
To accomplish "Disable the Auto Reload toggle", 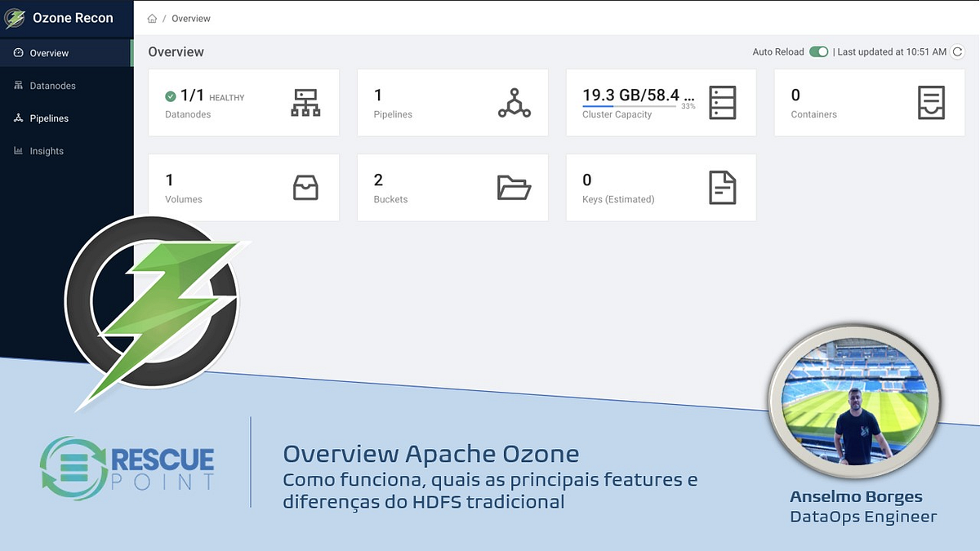I will (817, 51).
